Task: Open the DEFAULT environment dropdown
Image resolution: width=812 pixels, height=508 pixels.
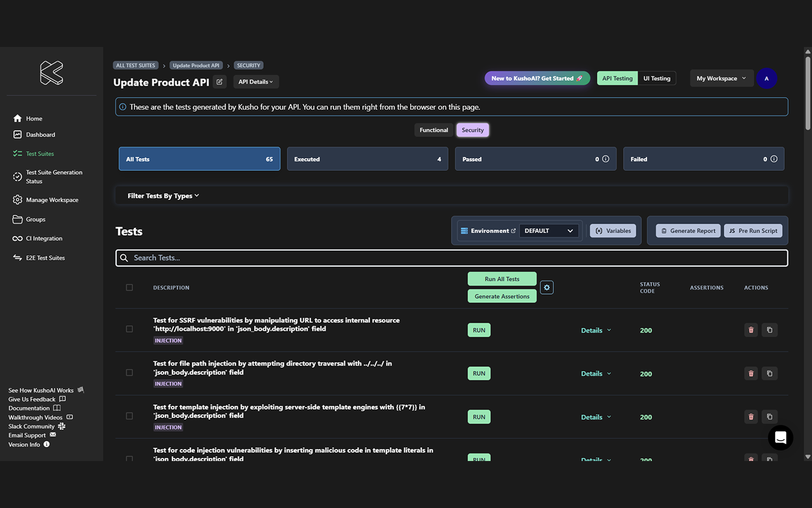Action: 549,231
